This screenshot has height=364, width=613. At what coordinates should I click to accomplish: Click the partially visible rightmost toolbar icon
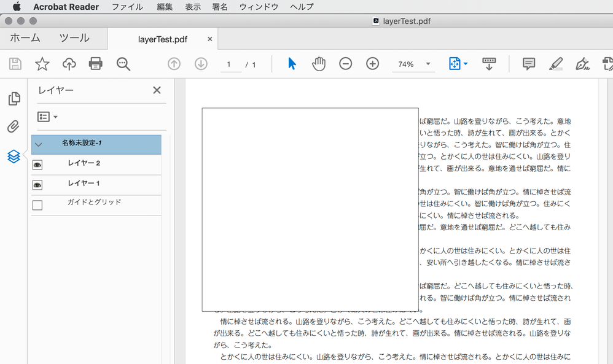point(607,64)
